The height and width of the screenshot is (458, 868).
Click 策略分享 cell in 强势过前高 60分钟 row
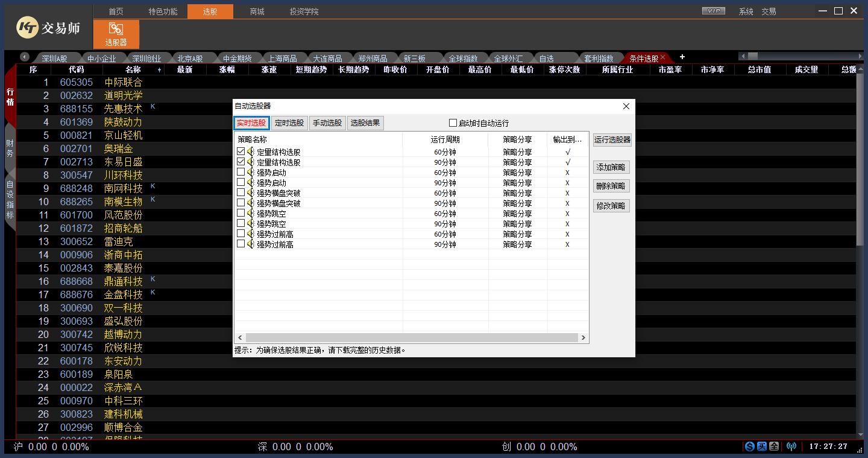pyautogui.click(x=517, y=234)
